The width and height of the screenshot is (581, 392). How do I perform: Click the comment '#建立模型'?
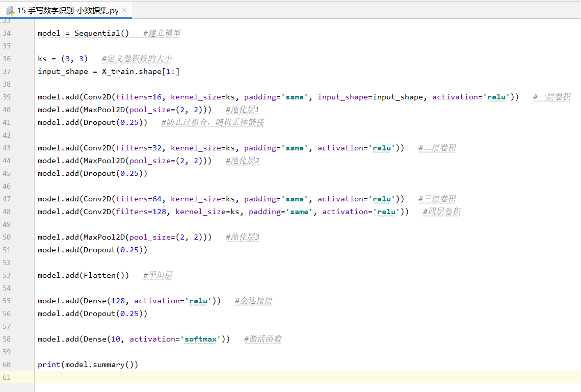tap(162, 33)
